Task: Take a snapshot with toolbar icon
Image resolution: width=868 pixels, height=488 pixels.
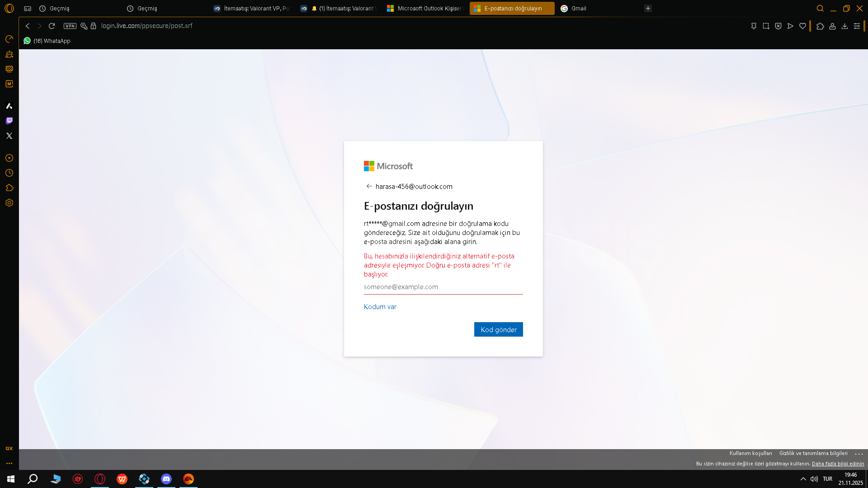Action: pos(766,26)
